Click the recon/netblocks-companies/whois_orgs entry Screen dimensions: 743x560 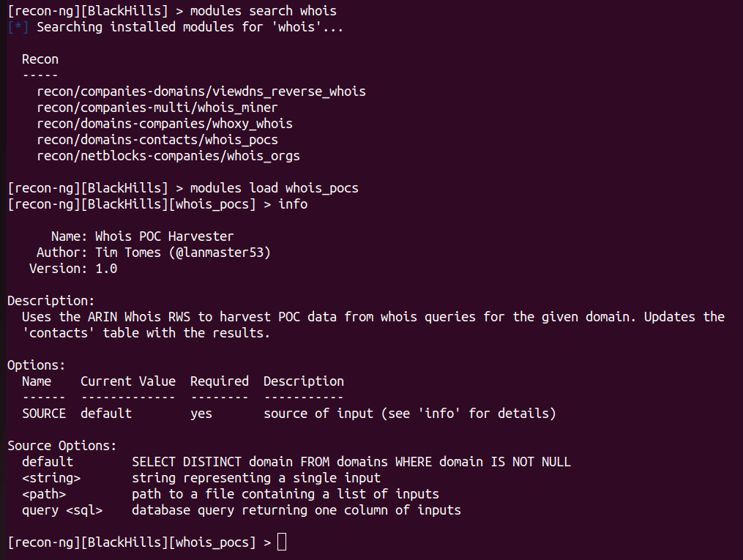(168, 156)
